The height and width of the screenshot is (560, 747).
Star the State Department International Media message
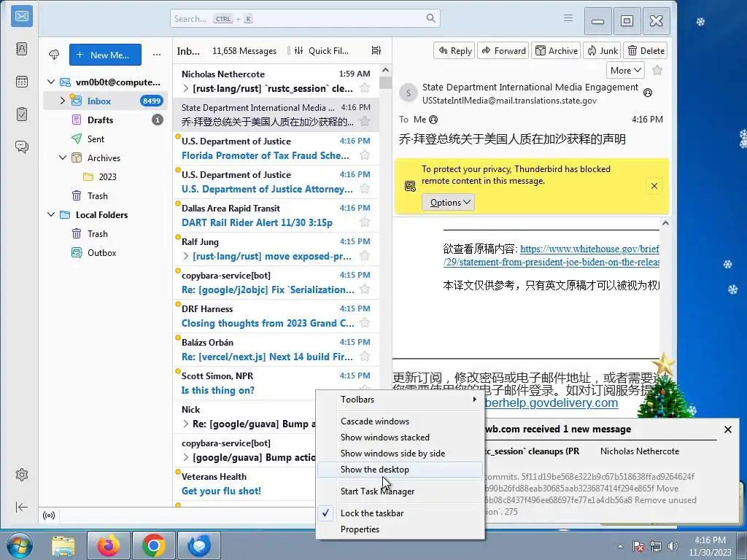365,121
